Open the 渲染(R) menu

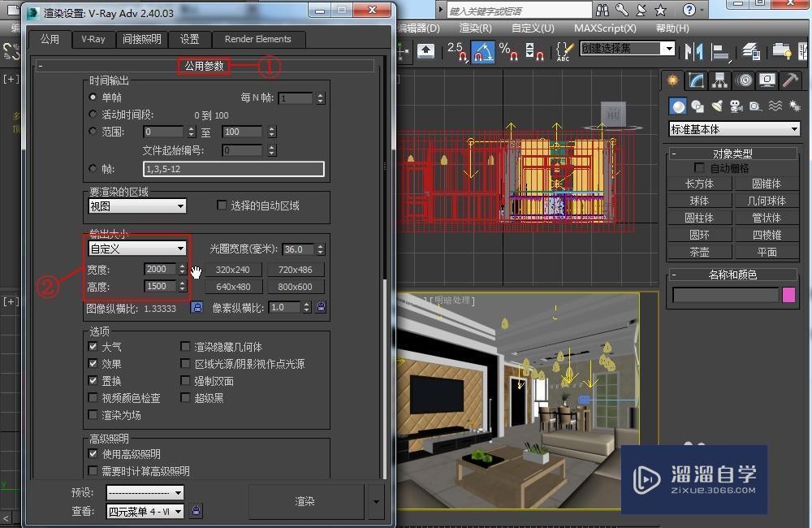(x=475, y=28)
